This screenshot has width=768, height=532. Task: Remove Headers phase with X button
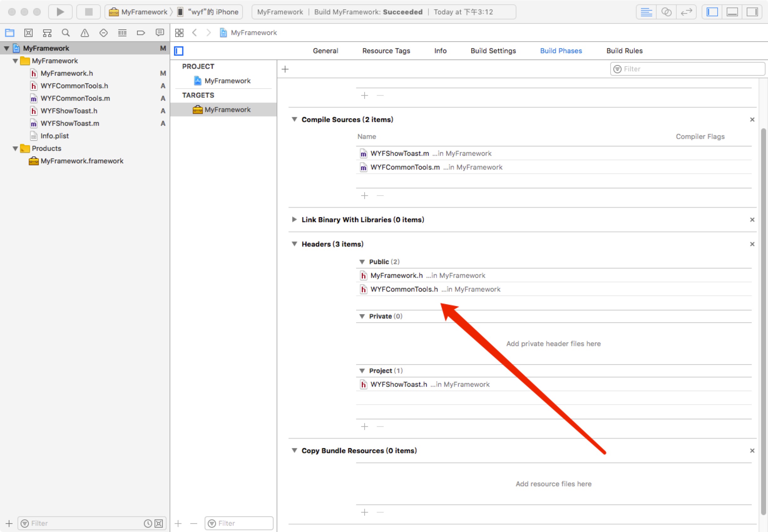point(752,244)
